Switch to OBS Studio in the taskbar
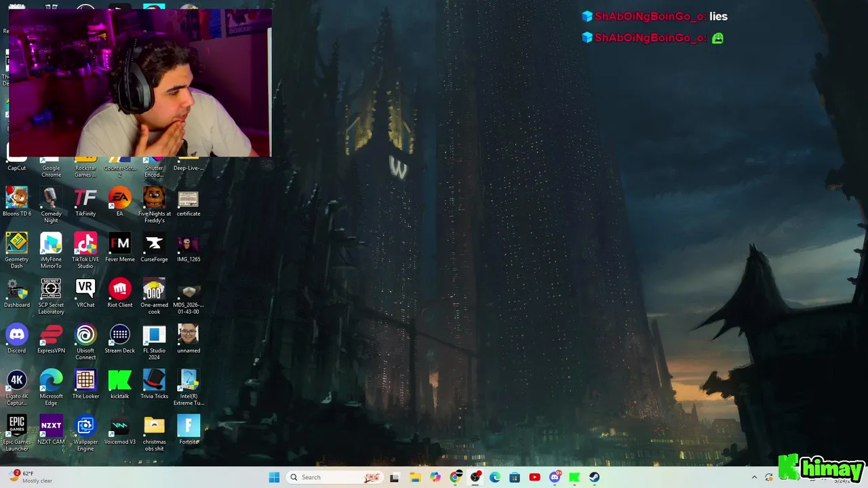This screenshot has width=868, height=488. 475,477
